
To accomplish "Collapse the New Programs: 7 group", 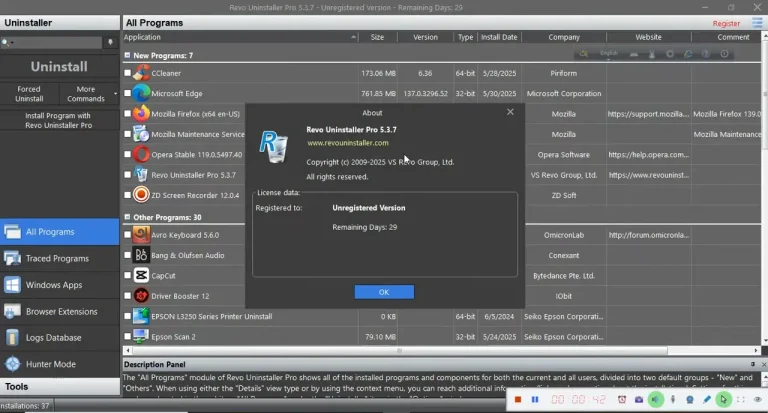I will pos(127,55).
